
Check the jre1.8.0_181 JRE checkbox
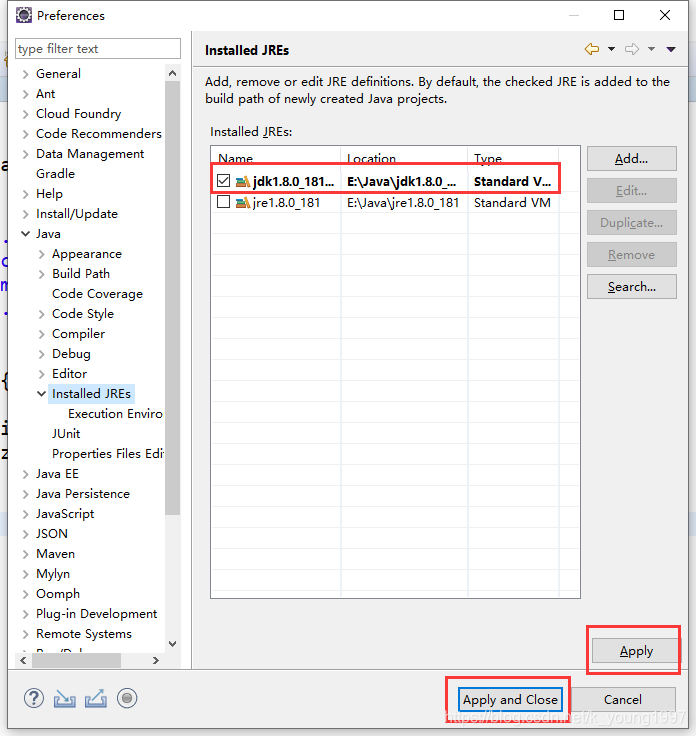[x=223, y=202]
